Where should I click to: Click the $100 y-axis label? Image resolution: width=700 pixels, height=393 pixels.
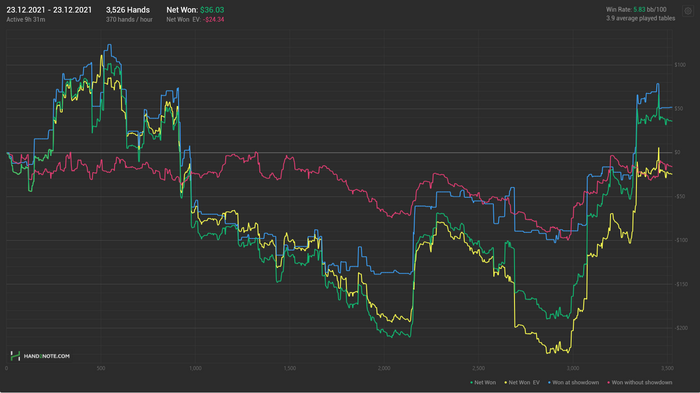(680, 65)
